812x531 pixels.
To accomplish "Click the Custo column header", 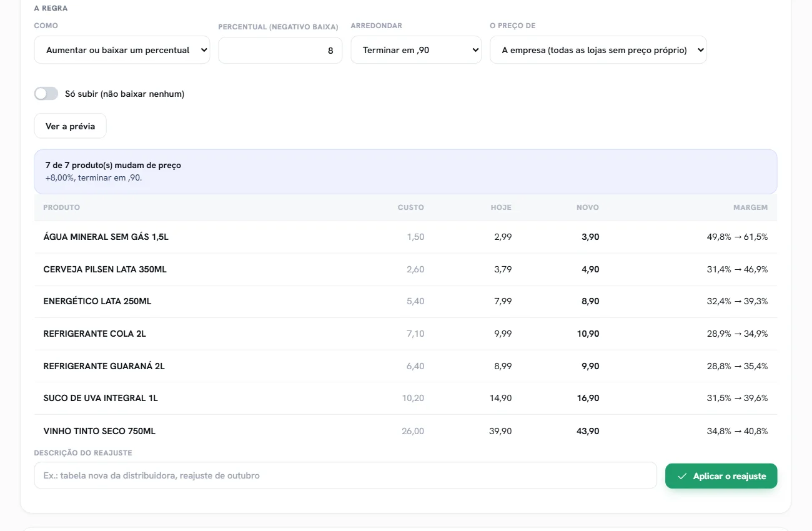I will pos(411,207).
